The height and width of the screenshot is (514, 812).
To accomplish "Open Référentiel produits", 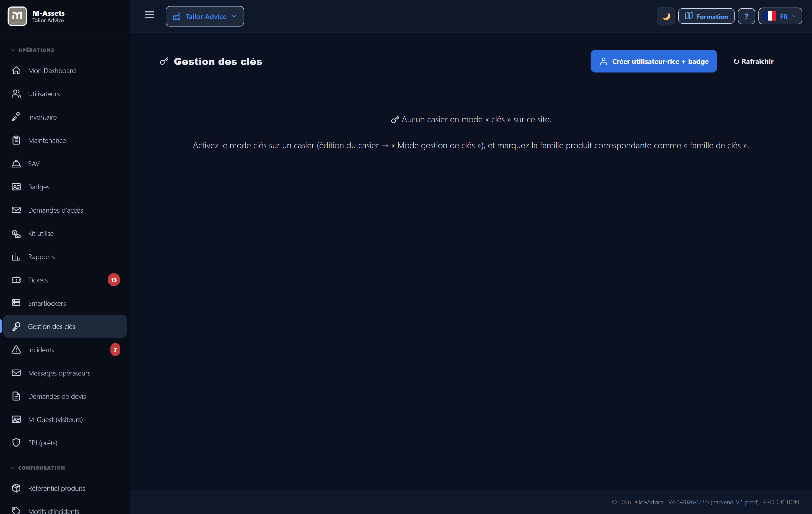I will [x=65, y=488].
